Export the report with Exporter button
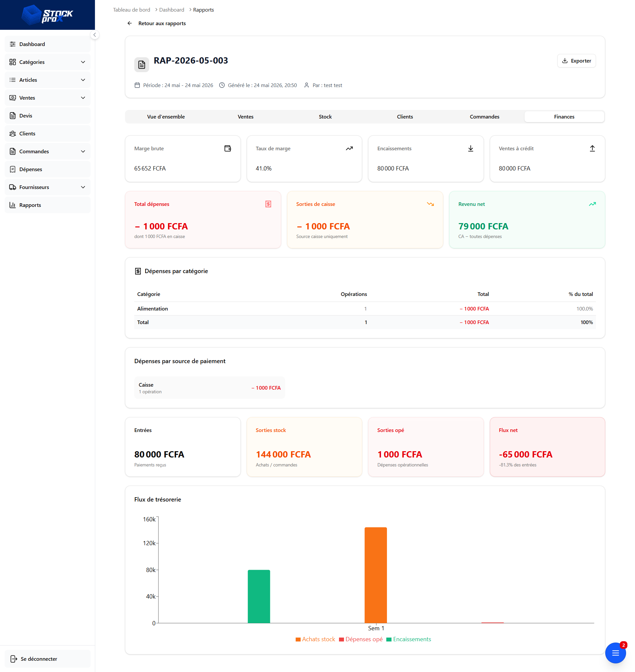The height and width of the screenshot is (672, 635). coord(576,61)
